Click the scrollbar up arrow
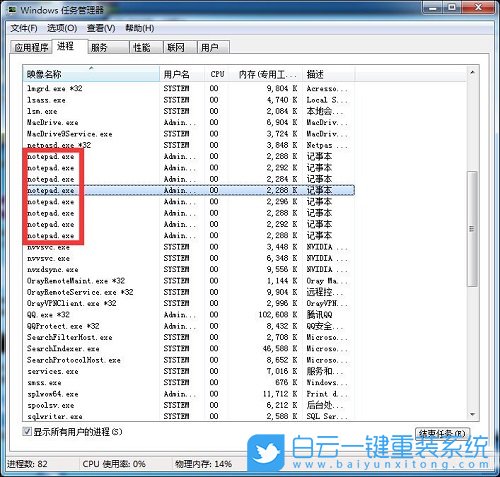Viewport: 500px width, 477px height. click(x=472, y=73)
